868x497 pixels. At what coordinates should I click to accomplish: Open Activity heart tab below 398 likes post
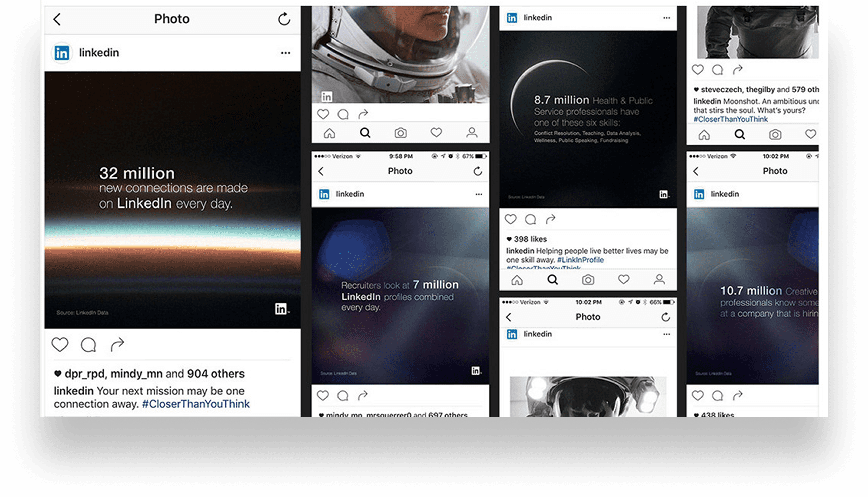point(623,279)
